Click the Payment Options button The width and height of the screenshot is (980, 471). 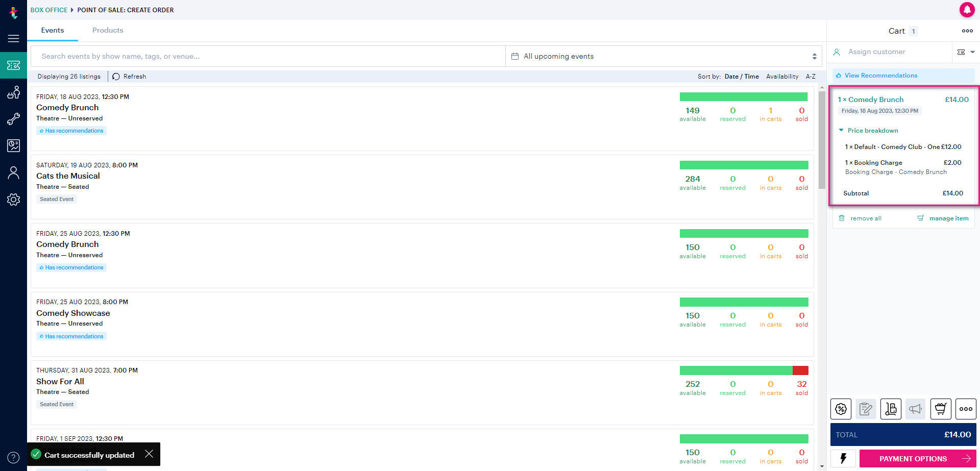917,459
